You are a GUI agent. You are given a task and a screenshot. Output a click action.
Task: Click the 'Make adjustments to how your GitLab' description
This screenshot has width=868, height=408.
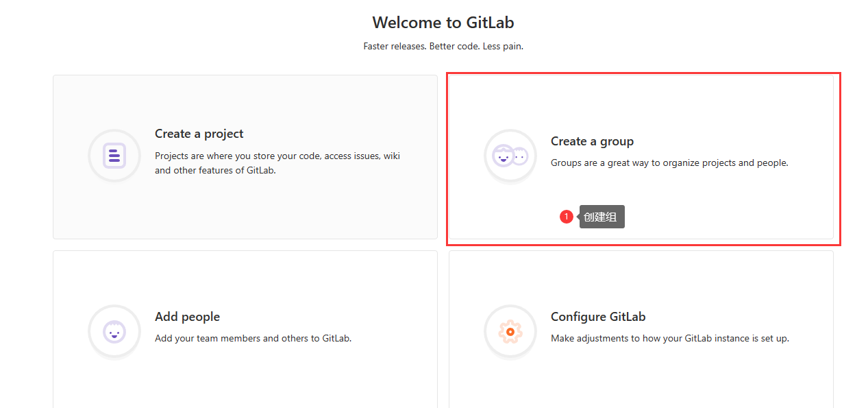point(670,338)
